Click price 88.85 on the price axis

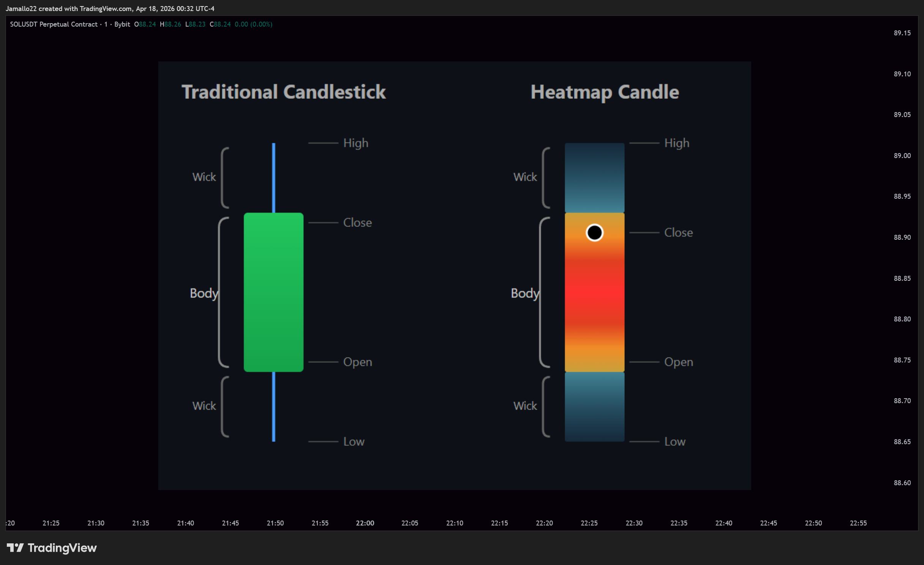point(902,279)
